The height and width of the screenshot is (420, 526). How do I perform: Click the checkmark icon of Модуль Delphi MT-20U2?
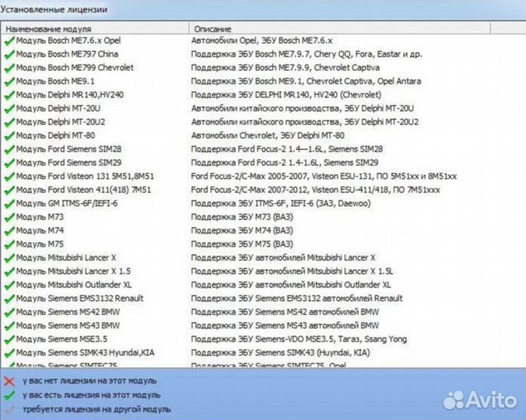coord(9,122)
